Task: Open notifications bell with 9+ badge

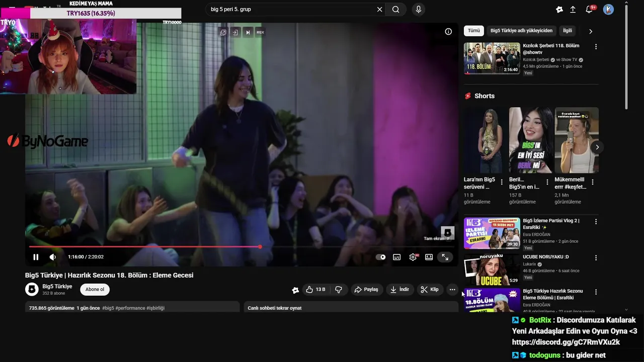Action: [589, 10]
